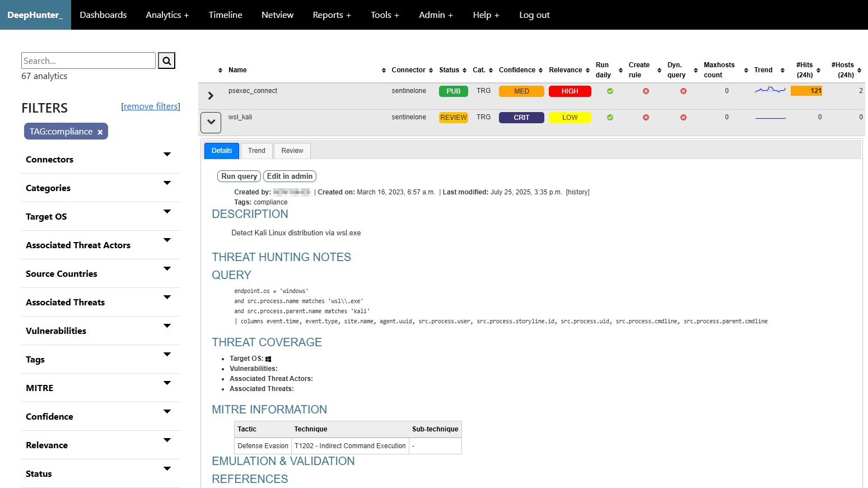Click the [remove filters] link

pyautogui.click(x=151, y=106)
